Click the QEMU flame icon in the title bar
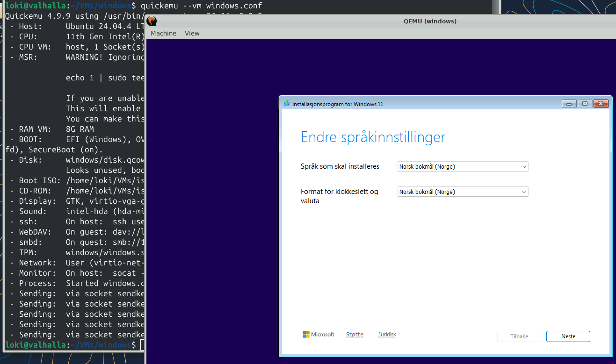 tap(151, 21)
